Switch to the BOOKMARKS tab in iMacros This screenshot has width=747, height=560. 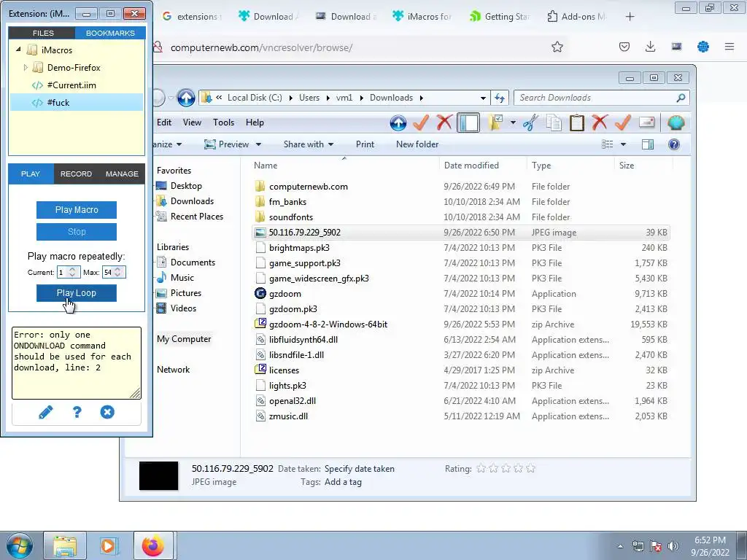110,33
